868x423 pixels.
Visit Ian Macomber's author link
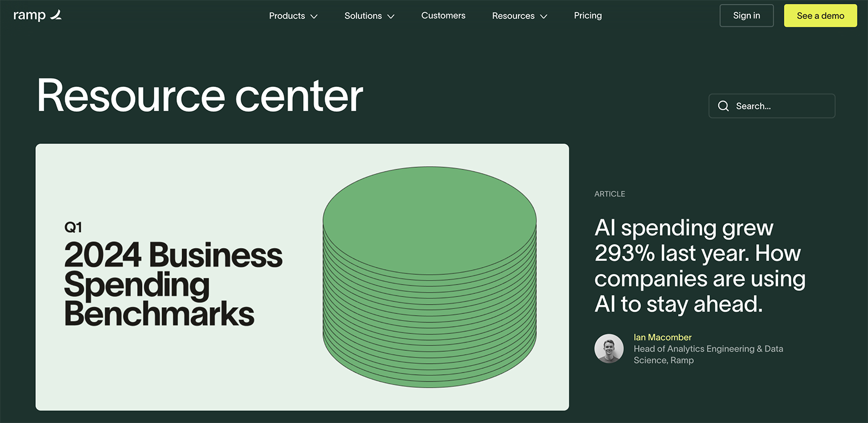(x=662, y=337)
